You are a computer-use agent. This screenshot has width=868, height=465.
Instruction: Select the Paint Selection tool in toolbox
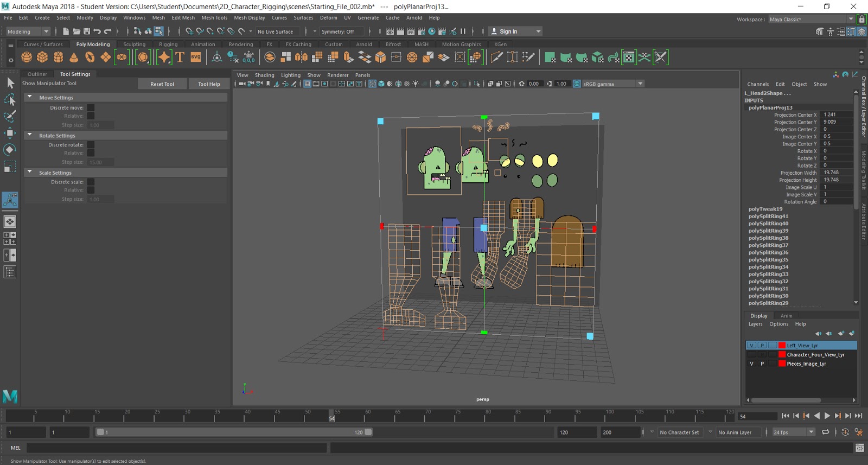click(10, 116)
